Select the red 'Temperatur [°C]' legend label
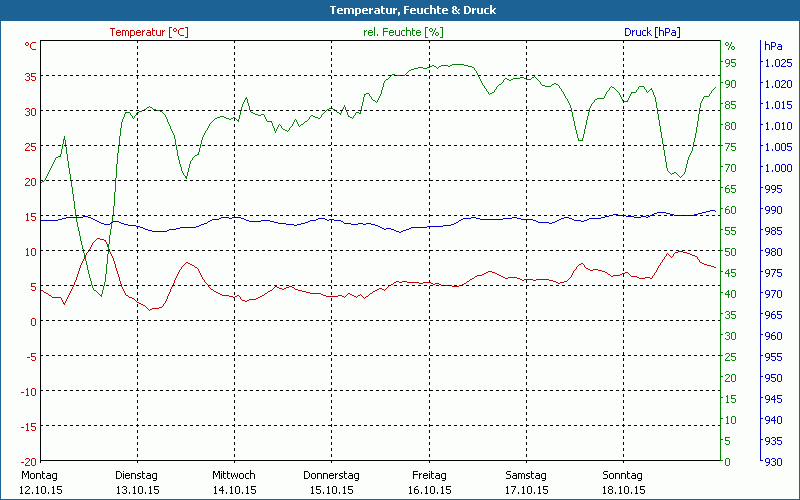 149,32
